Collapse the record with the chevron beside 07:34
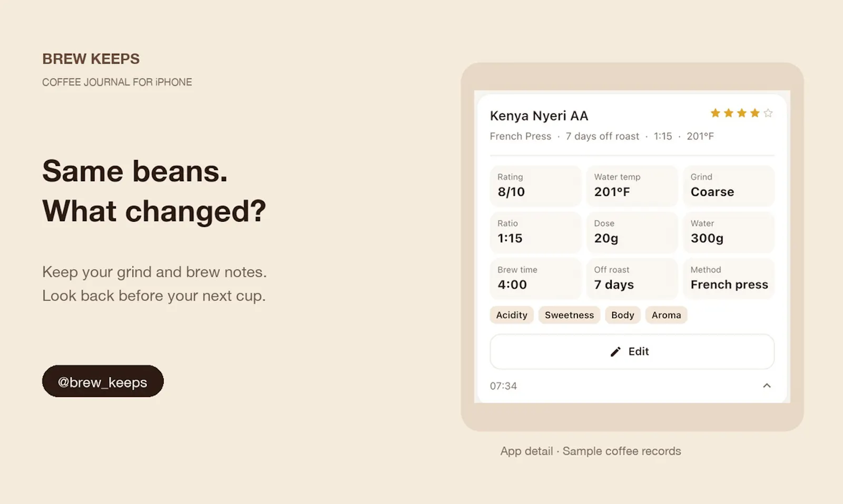843x504 pixels. 767,386
